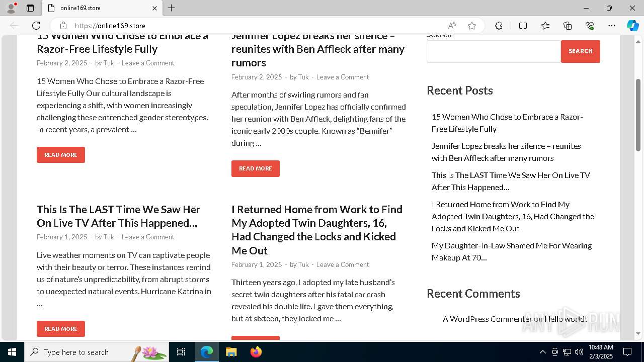The height and width of the screenshot is (362, 644).
Task: View site information lock icon
Action: [63, 26]
